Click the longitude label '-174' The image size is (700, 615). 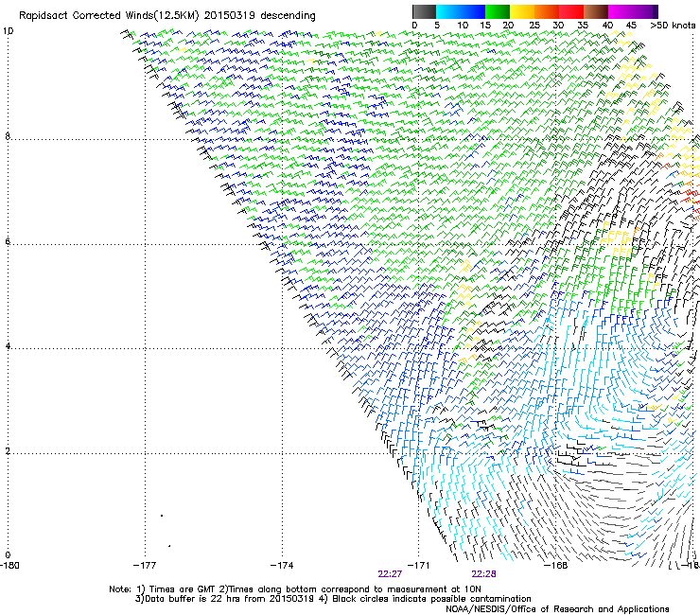(x=282, y=566)
